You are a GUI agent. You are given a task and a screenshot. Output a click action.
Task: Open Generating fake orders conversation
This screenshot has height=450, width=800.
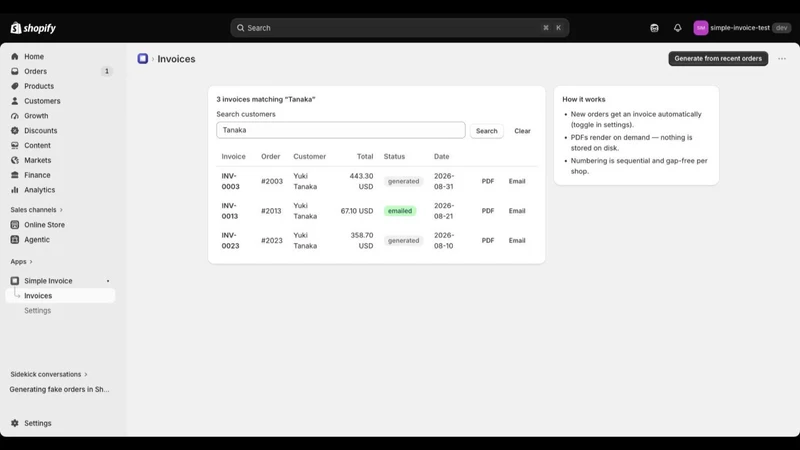coord(60,389)
